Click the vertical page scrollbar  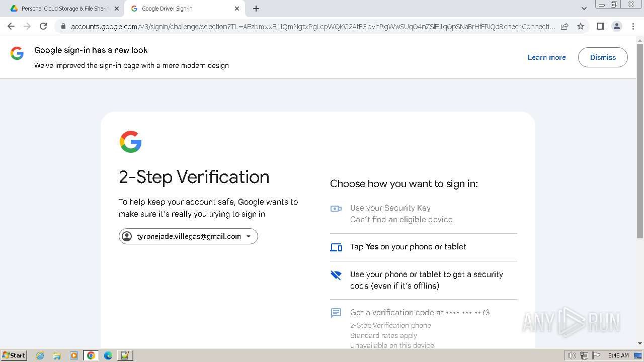point(639,141)
